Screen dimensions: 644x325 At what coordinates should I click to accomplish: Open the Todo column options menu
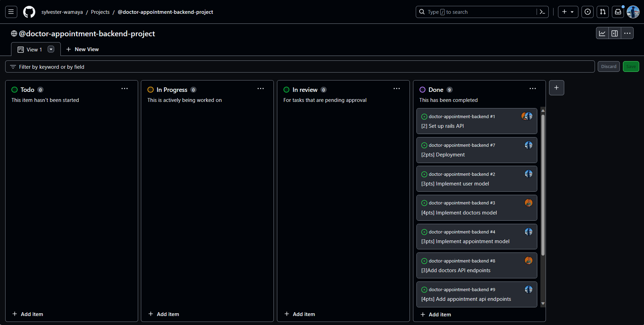click(125, 89)
